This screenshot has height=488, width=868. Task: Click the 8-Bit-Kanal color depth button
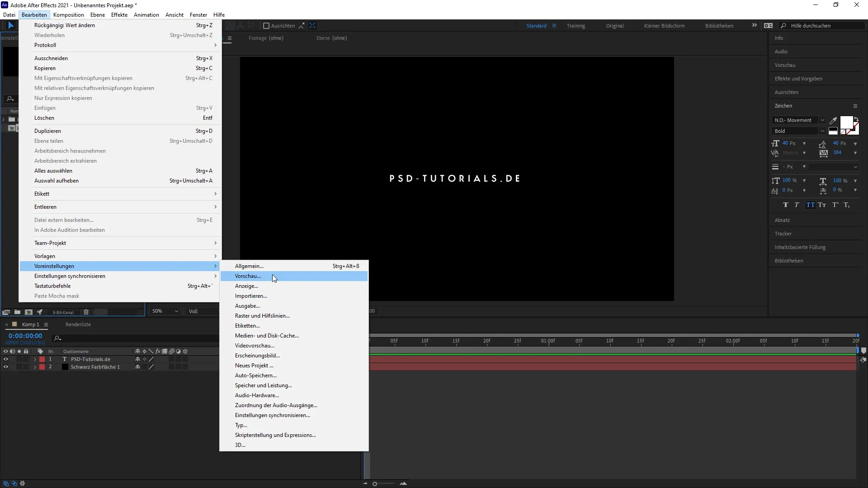coord(63,312)
